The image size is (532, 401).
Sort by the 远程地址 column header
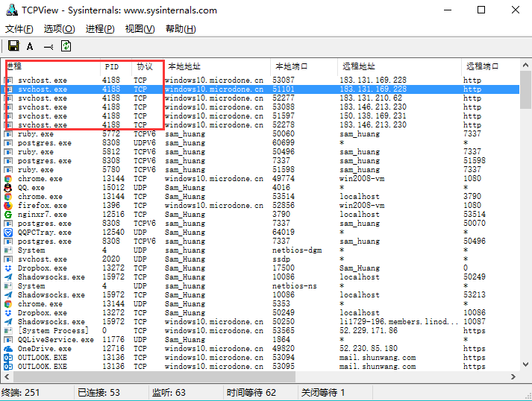399,66
